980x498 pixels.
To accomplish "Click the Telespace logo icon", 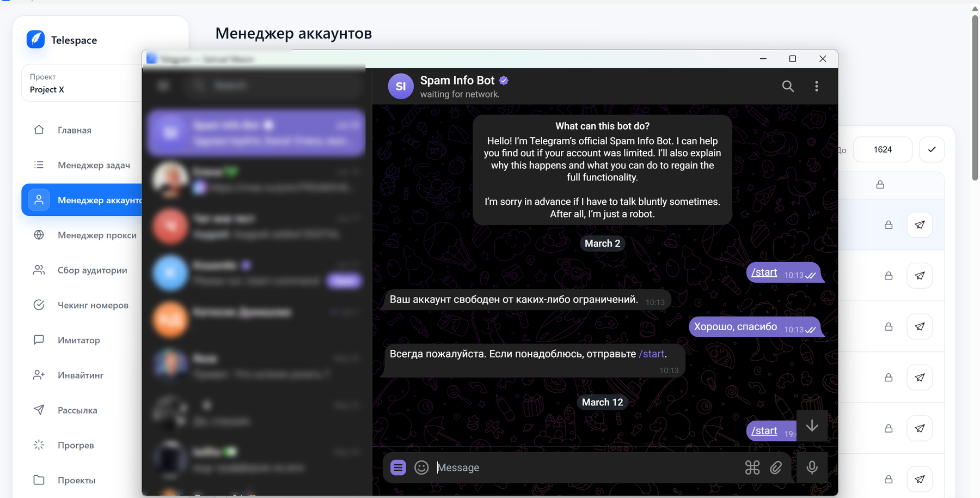I will pyautogui.click(x=35, y=39).
